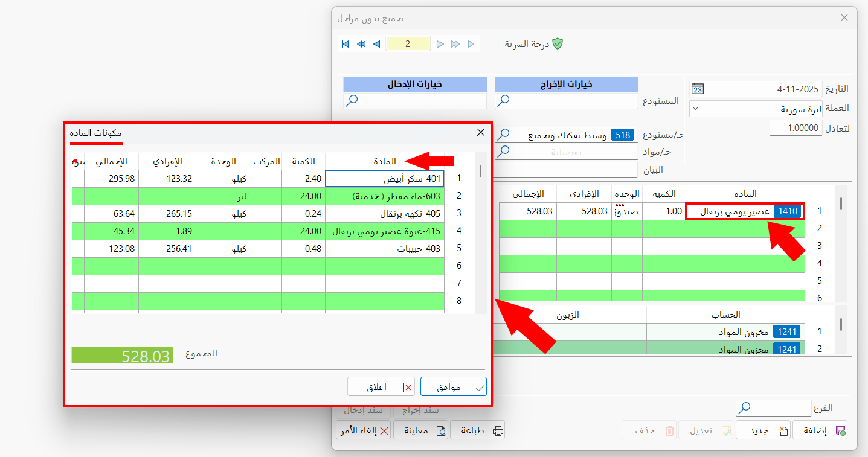Image resolution: width=868 pixels, height=457 pixels.
Task: Click the search magnifier under خيارات الإخراج
Action: 504,100
